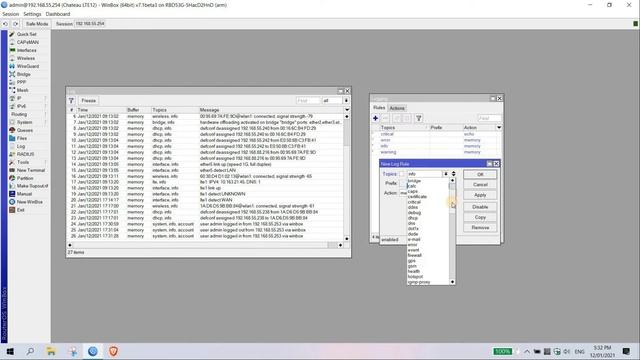Select log row 14 ether5 link up
Viewport: 640px width, 360px height.
206,164
